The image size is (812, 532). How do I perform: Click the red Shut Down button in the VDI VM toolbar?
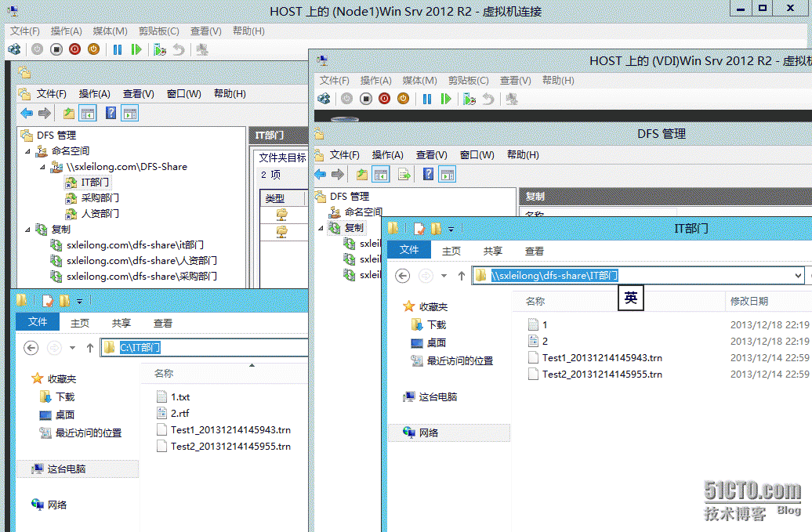tap(384, 99)
